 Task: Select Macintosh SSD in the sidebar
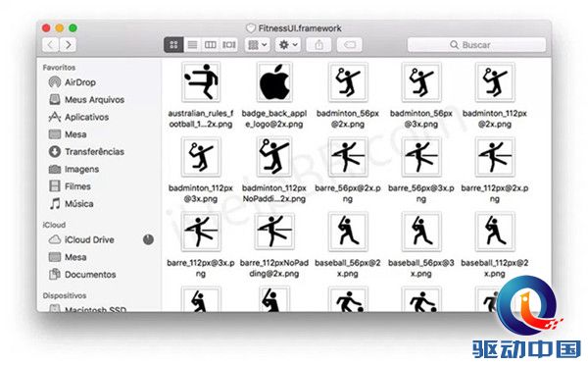(88, 309)
